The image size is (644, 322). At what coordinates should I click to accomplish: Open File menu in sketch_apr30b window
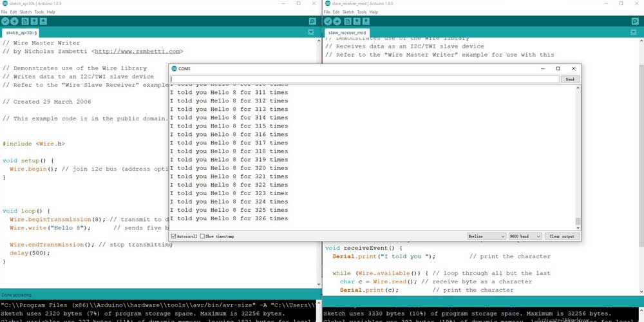[4, 12]
